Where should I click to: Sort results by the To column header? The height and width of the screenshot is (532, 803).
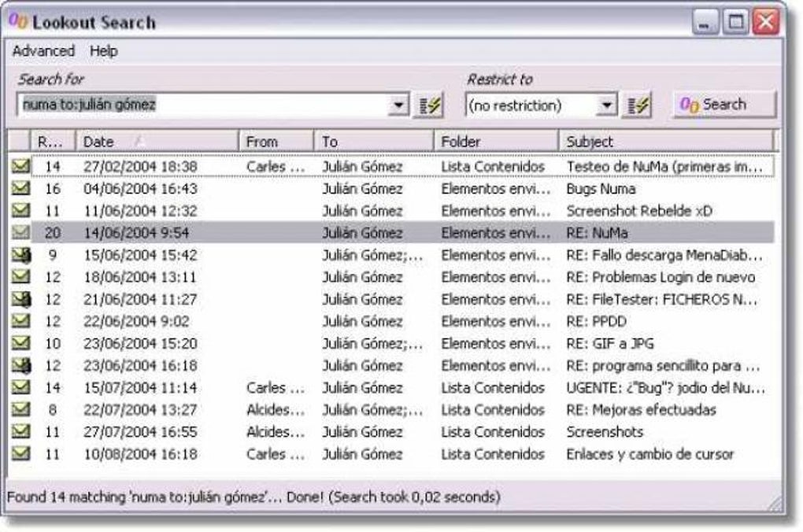[x=374, y=142]
